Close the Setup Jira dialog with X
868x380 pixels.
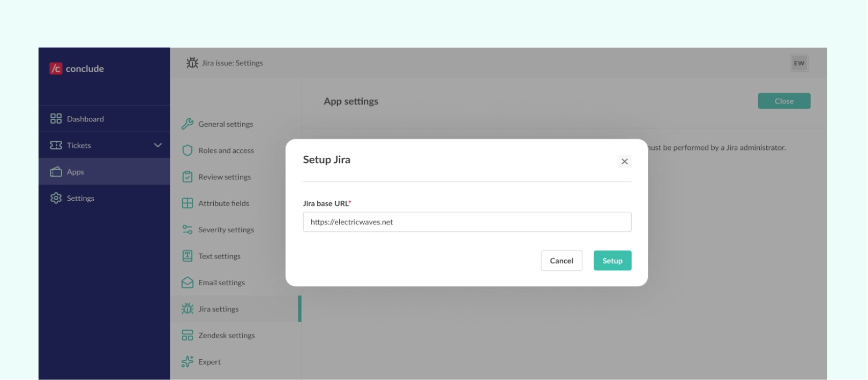(624, 161)
